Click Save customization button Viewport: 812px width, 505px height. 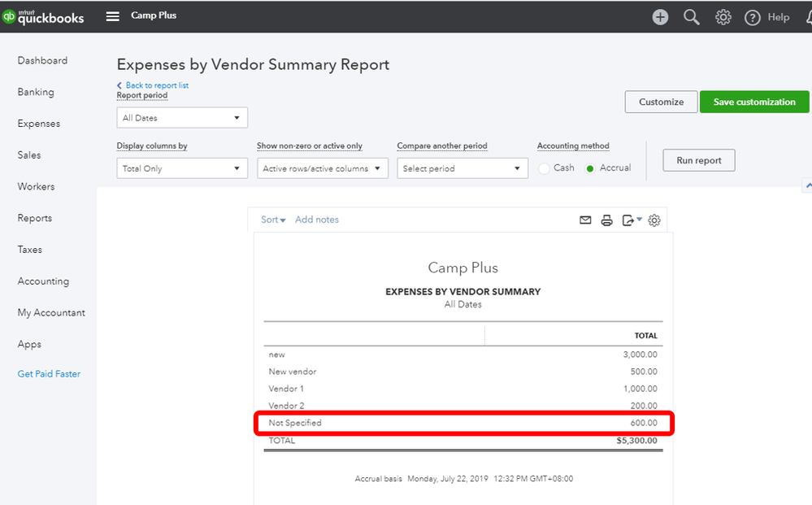[754, 102]
